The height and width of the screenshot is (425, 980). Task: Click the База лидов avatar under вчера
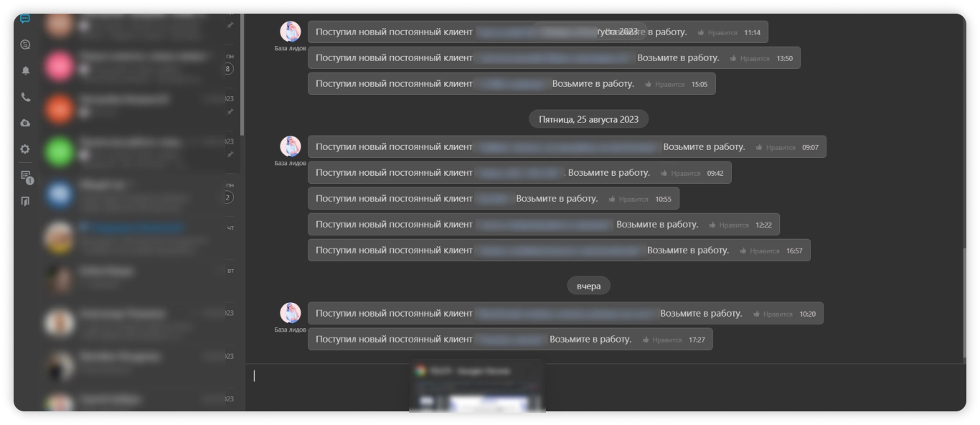click(291, 313)
